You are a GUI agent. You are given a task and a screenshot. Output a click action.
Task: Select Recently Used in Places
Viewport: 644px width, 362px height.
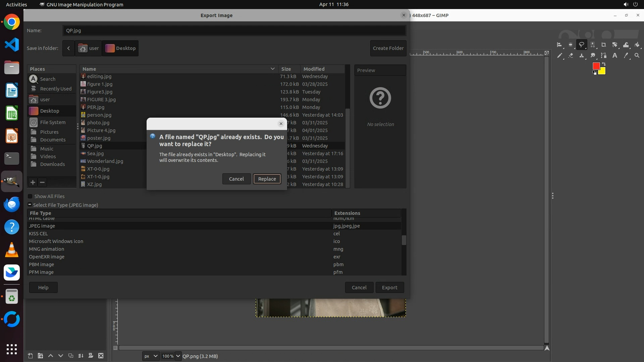[55, 89]
